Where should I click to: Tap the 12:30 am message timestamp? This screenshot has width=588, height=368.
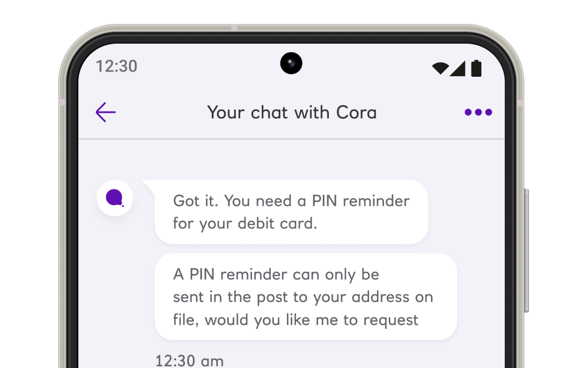[x=189, y=361]
